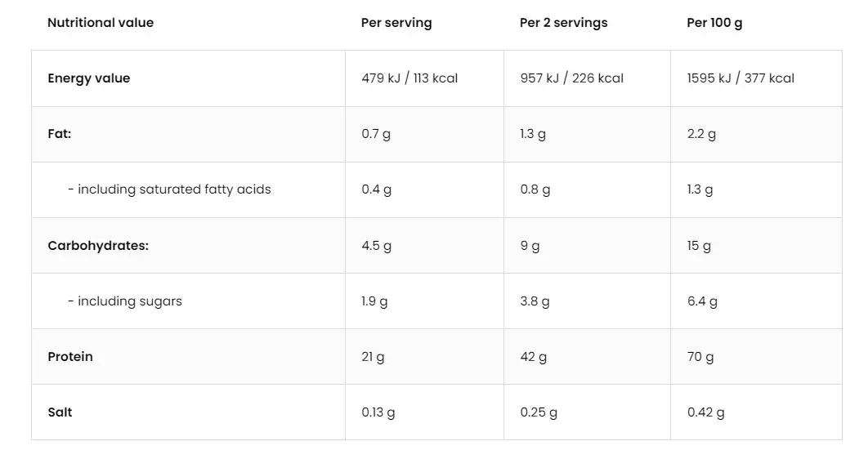The height and width of the screenshot is (459, 868).
Task: Select the "1595 kJ / 377 kcal" cell
Action: [x=740, y=78]
